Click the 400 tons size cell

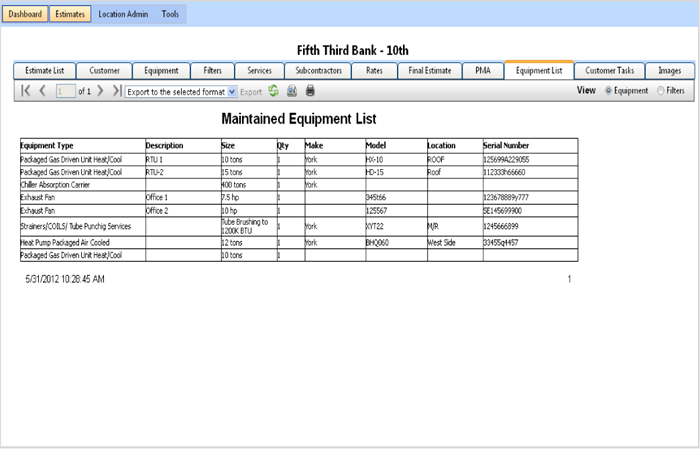pyautogui.click(x=249, y=185)
